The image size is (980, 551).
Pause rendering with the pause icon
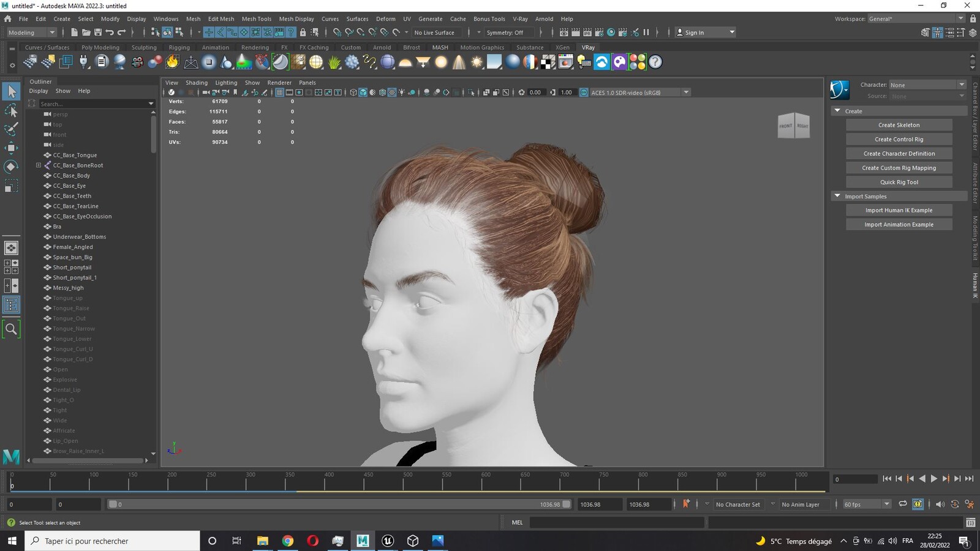[x=646, y=32]
